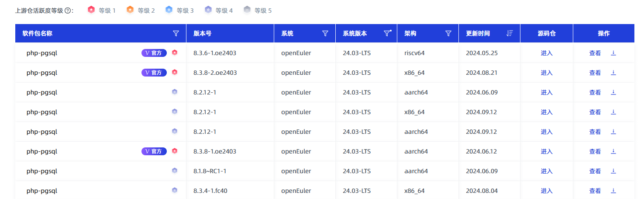Click the blue 等级 3 badge icon
This screenshot has width=644, height=199.
tap(169, 10)
